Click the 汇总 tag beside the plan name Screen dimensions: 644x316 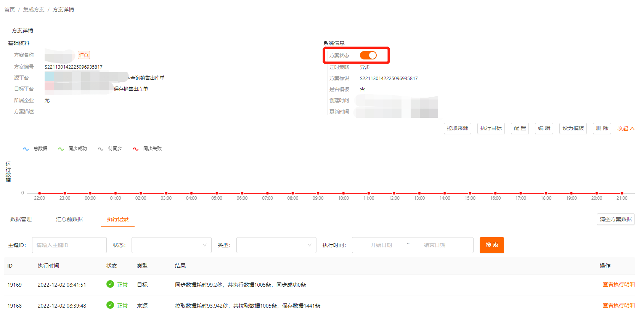(x=84, y=55)
